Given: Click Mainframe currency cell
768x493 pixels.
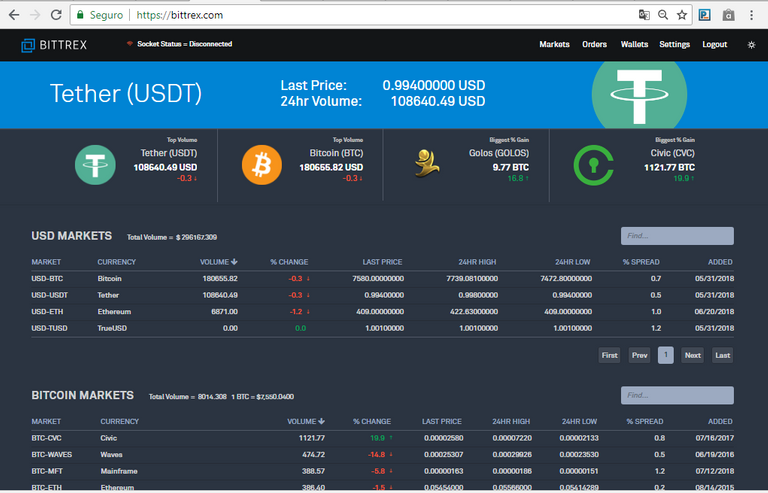Looking at the screenshot, I should point(119,471).
